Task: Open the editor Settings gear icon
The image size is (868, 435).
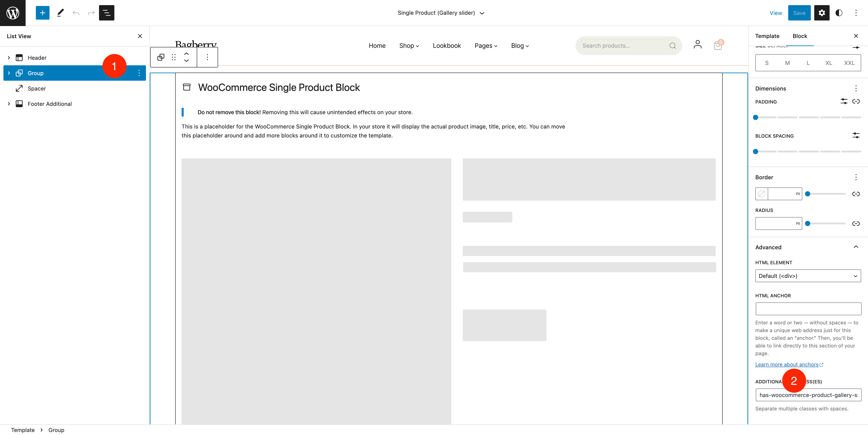Action: 822,13
